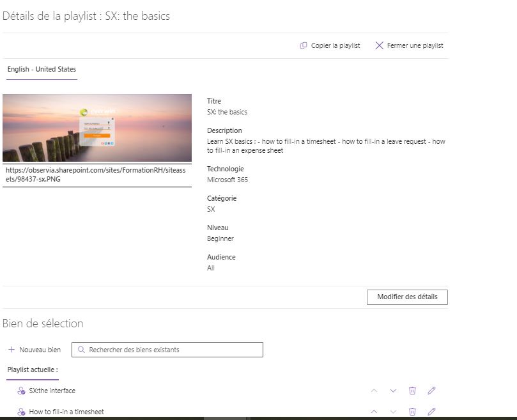Click the magnifier icon in the search field

81,350
